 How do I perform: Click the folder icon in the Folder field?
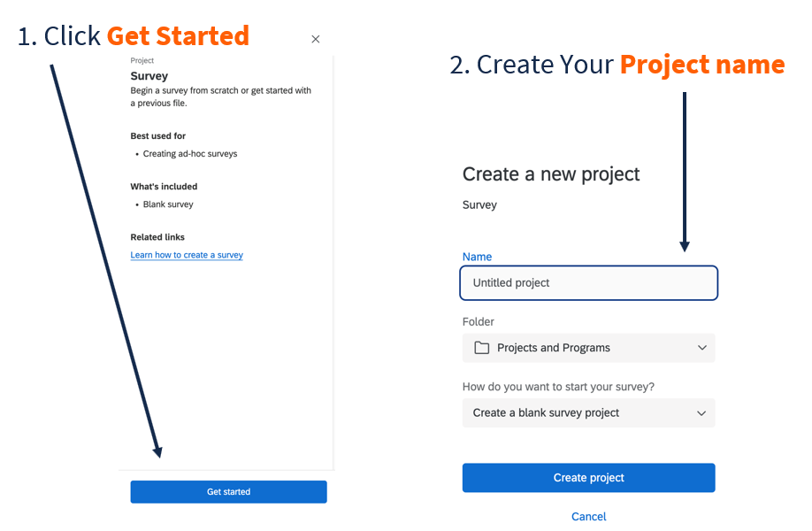click(480, 348)
